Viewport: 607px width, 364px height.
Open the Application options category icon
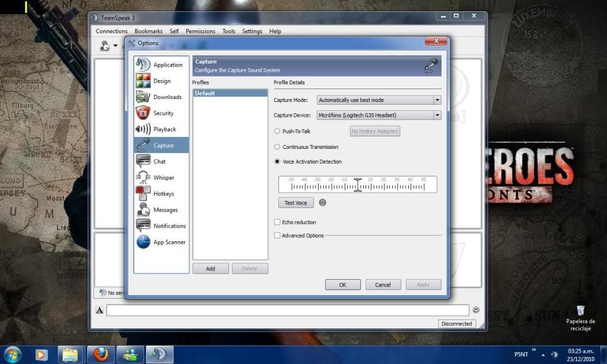[143, 64]
